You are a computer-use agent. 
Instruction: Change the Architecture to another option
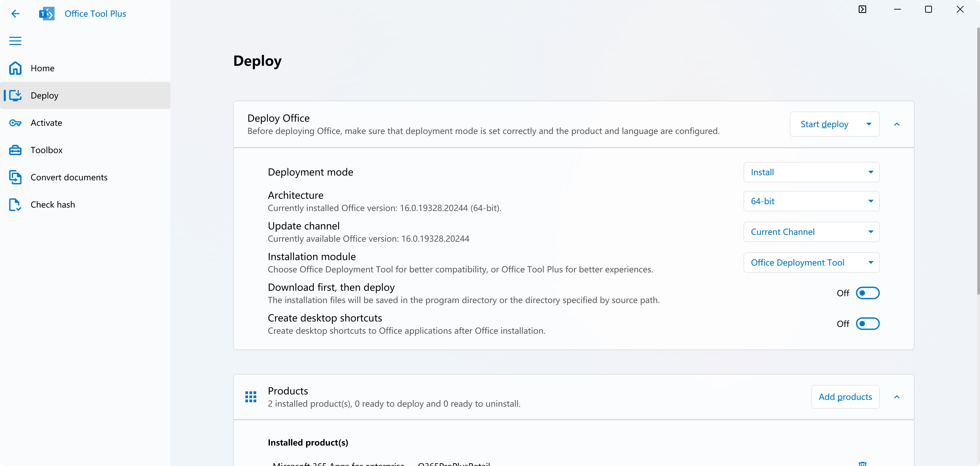[x=811, y=201]
